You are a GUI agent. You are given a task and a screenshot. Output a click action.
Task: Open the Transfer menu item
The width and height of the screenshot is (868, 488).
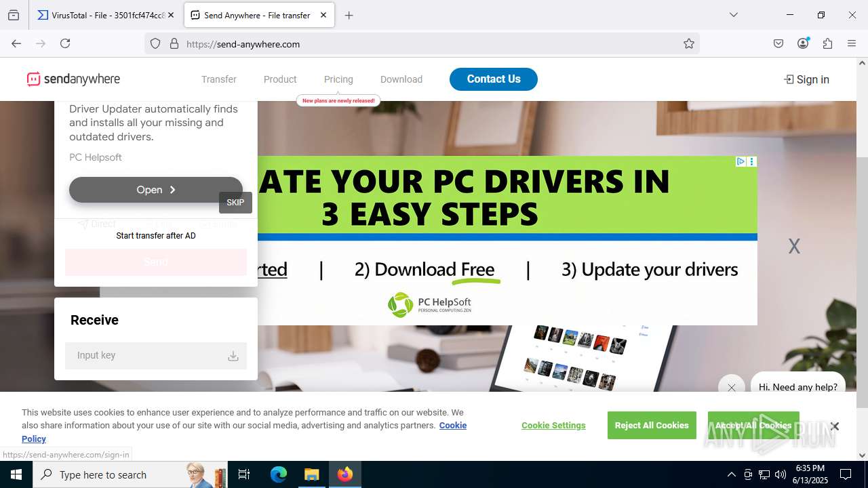coord(219,79)
